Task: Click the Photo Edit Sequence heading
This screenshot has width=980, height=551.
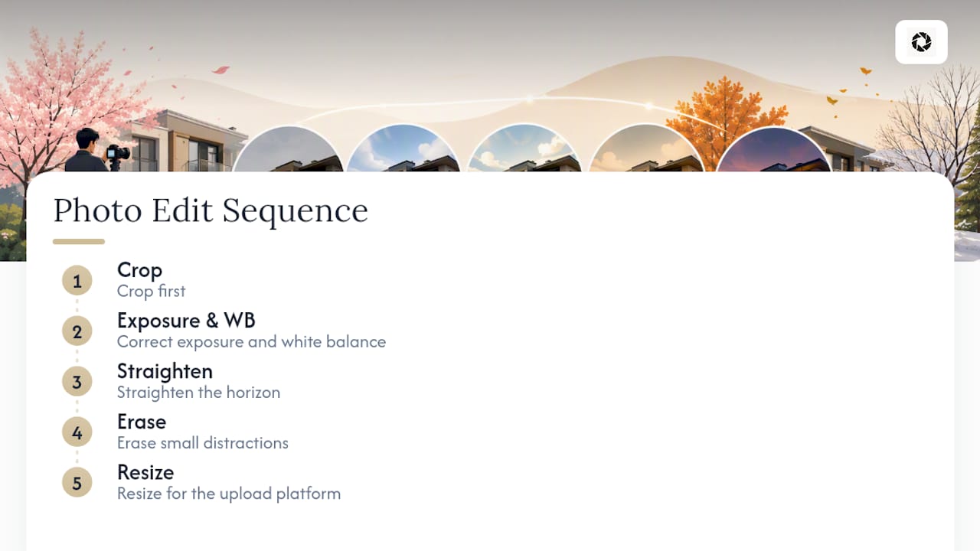Action: [x=211, y=210]
